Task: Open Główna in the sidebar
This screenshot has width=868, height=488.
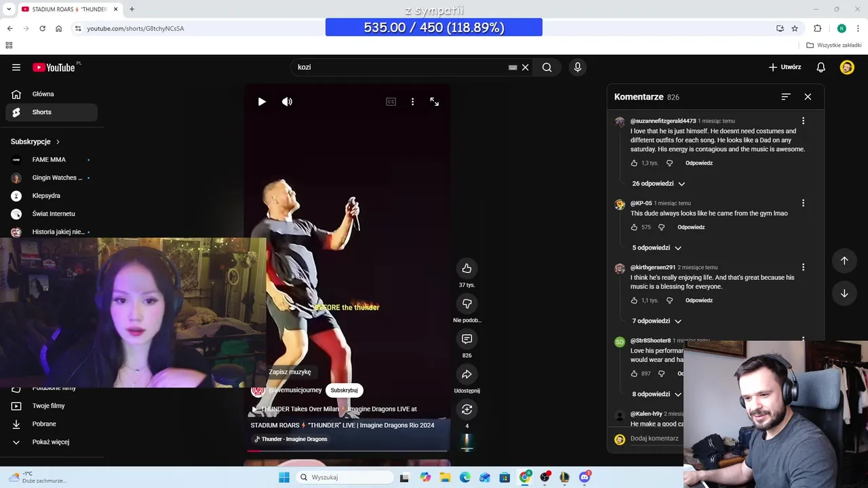Action: 52,94
